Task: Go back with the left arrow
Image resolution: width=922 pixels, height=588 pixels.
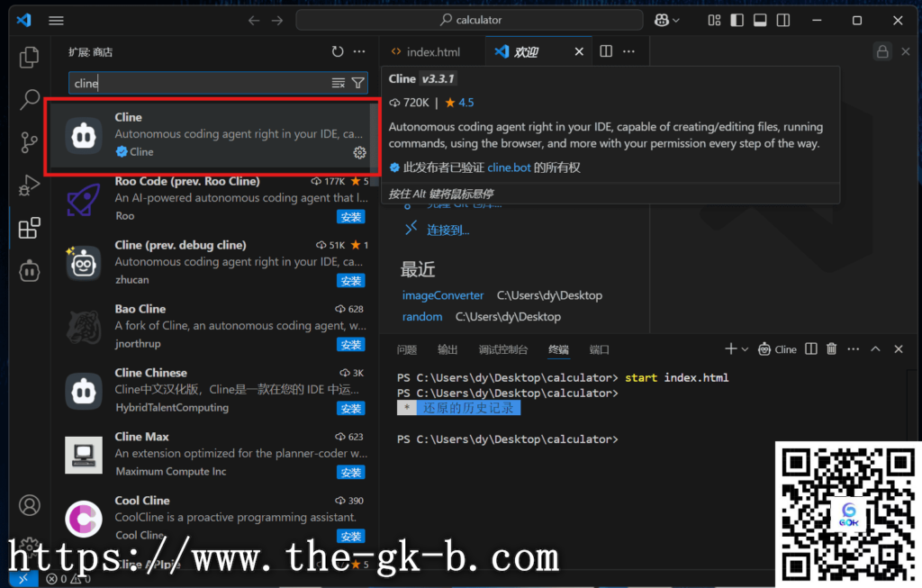Action: tap(253, 21)
